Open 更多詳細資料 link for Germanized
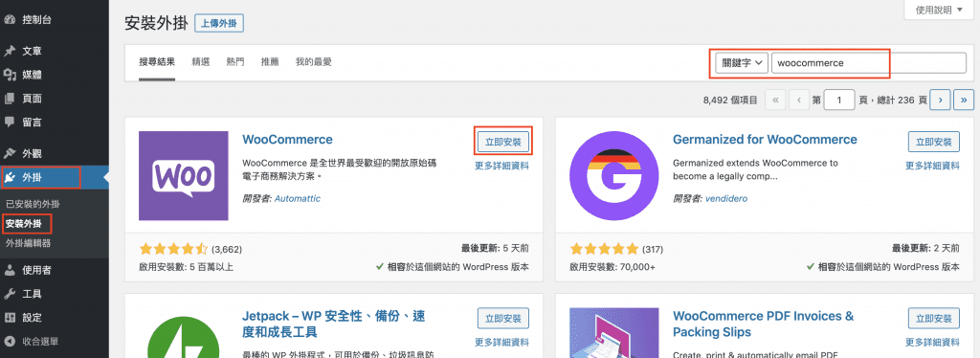The image size is (980, 358). [932, 166]
